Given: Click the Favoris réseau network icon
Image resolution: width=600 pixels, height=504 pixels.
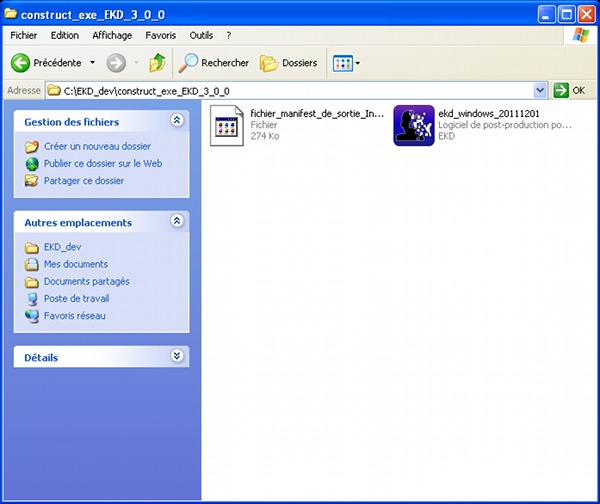Looking at the screenshot, I should 32,316.
